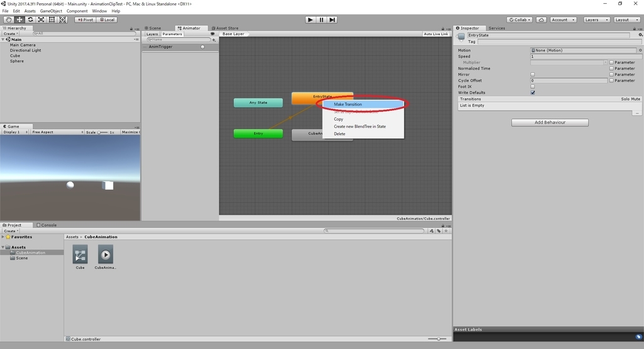Enable the Mirror Parameter checkbox

pyautogui.click(x=611, y=75)
